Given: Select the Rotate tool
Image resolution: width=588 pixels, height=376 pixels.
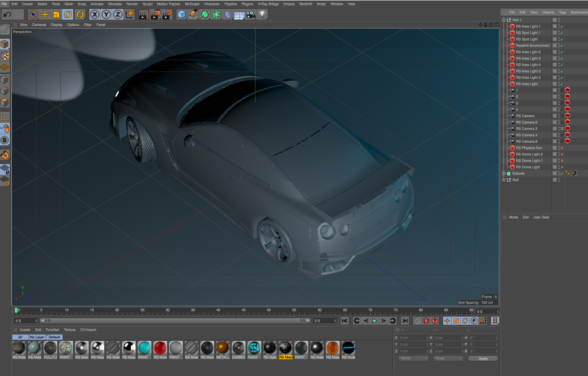Looking at the screenshot, I should pyautogui.click(x=68, y=14).
